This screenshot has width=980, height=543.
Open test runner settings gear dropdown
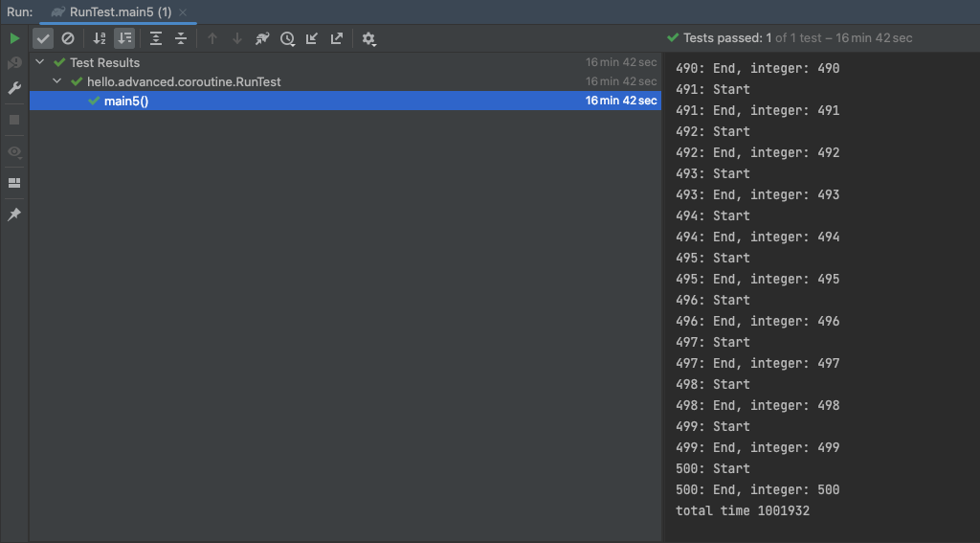click(368, 38)
